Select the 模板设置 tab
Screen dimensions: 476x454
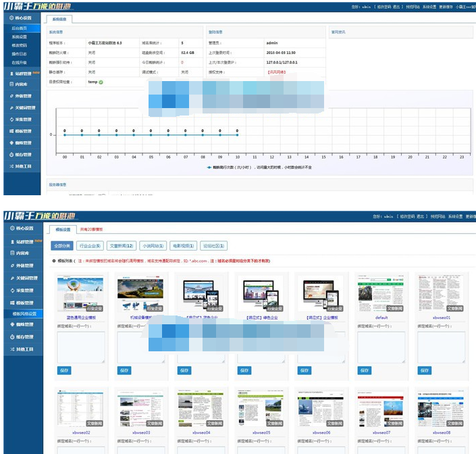tap(63, 230)
